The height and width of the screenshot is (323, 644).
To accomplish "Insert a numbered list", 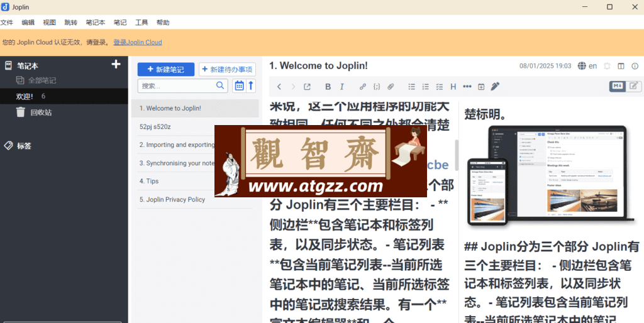I will click(x=426, y=87).
